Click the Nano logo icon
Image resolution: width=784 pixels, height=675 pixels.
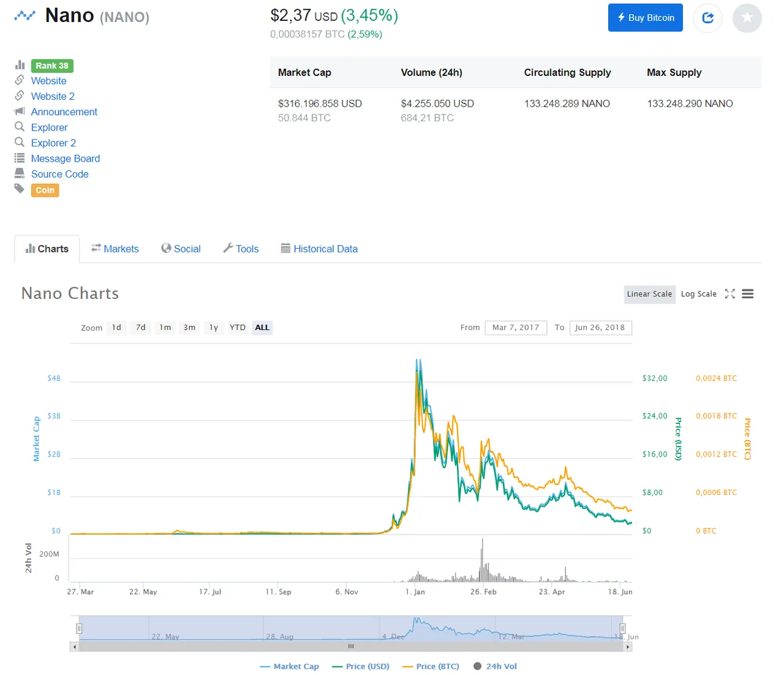coord(25,15)
